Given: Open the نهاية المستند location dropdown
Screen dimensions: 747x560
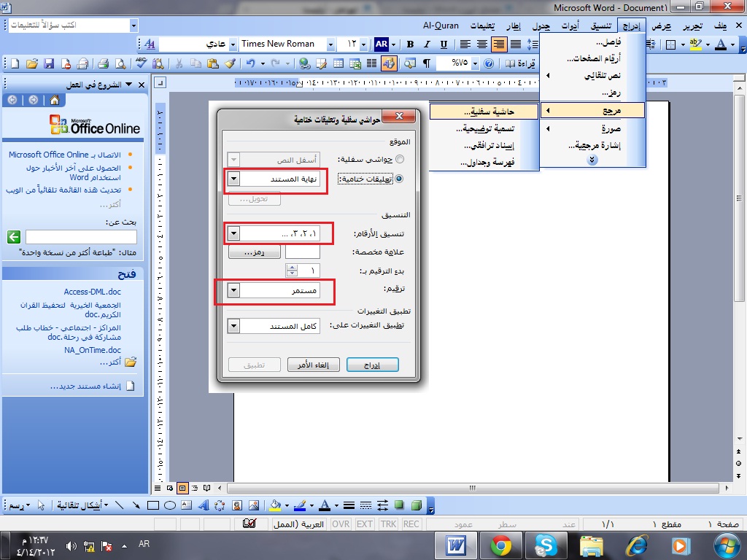Looking at the screenshot, I should (233, 179).
